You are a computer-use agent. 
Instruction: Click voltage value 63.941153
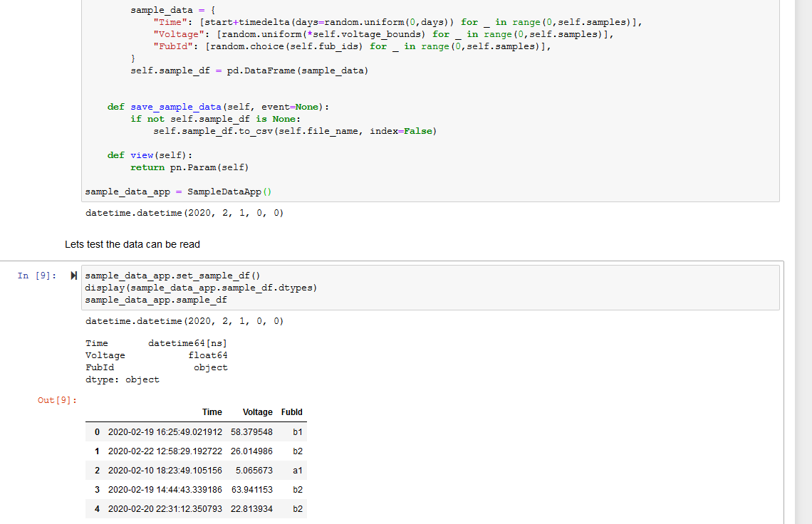tap(251, 489)
